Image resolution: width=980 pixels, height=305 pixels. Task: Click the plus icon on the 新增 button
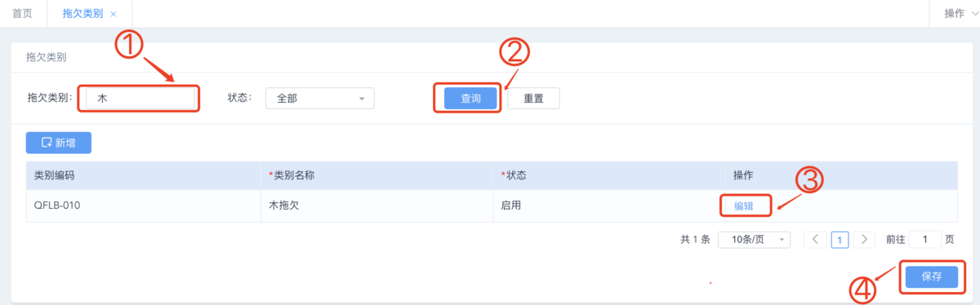pyautogui.click(x=46, y=143)
